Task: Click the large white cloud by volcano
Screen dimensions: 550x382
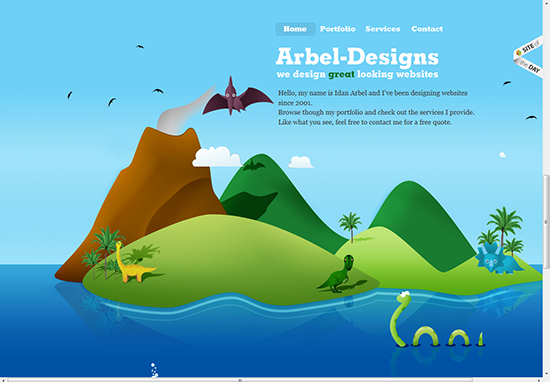Action: [216, 157]
